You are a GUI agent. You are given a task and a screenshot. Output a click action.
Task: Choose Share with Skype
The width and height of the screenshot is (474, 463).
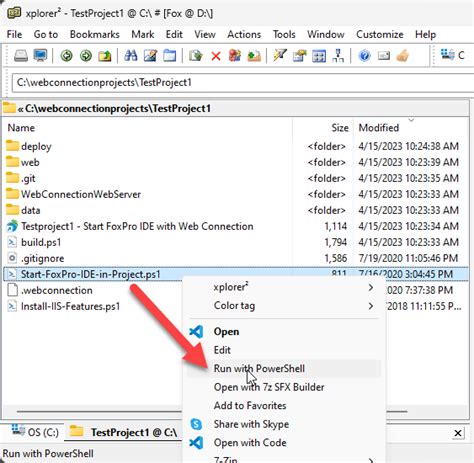click(x=284, y=424)
